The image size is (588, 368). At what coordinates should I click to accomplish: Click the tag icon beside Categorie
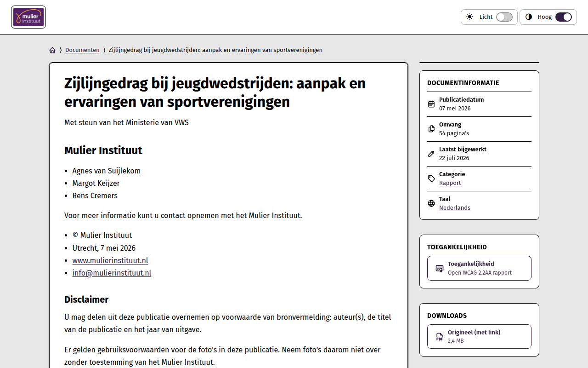[x=431, y=178]
